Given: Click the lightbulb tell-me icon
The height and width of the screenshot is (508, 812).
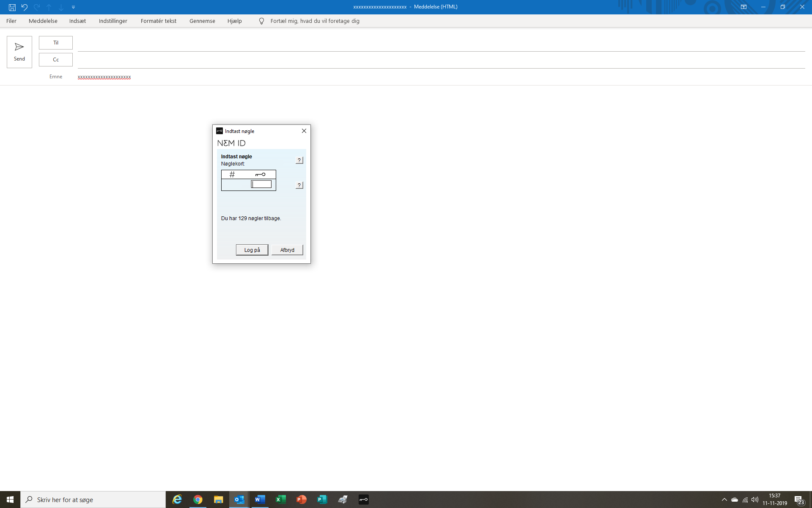Looking at the screenshot, I should click(x=261, y=21).
